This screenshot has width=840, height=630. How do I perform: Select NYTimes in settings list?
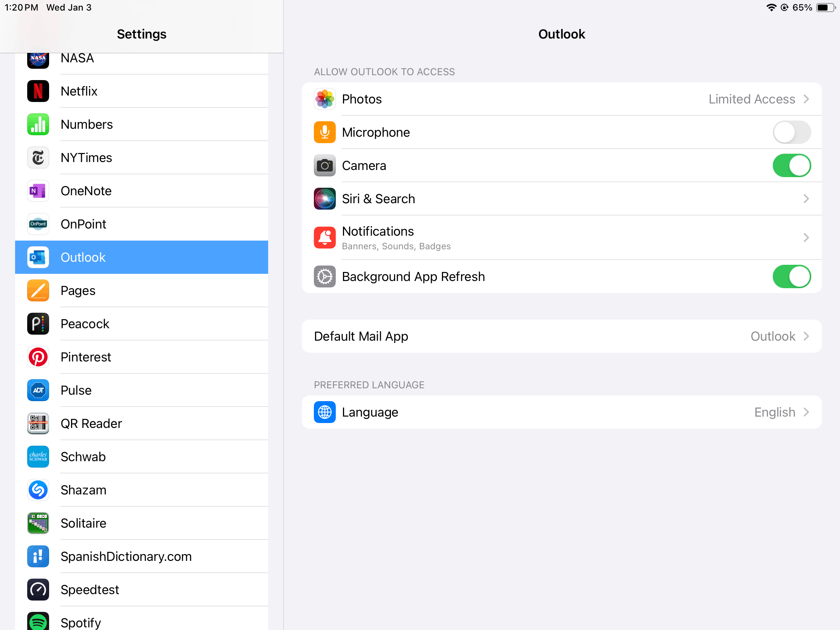point(142,157)
